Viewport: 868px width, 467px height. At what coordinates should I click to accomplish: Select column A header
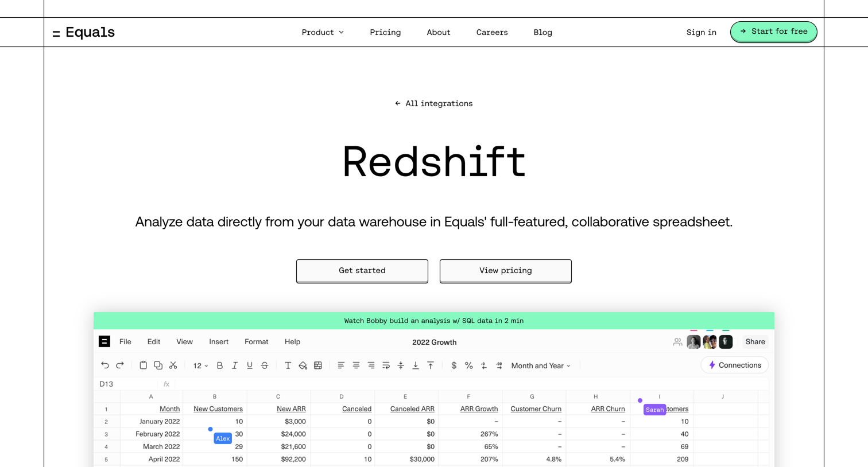[151, 396]
